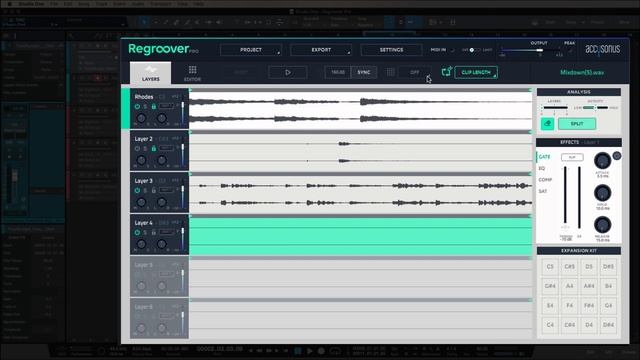
Task: Click the lock icon on Layer 3
Action: tap(154, 191)
